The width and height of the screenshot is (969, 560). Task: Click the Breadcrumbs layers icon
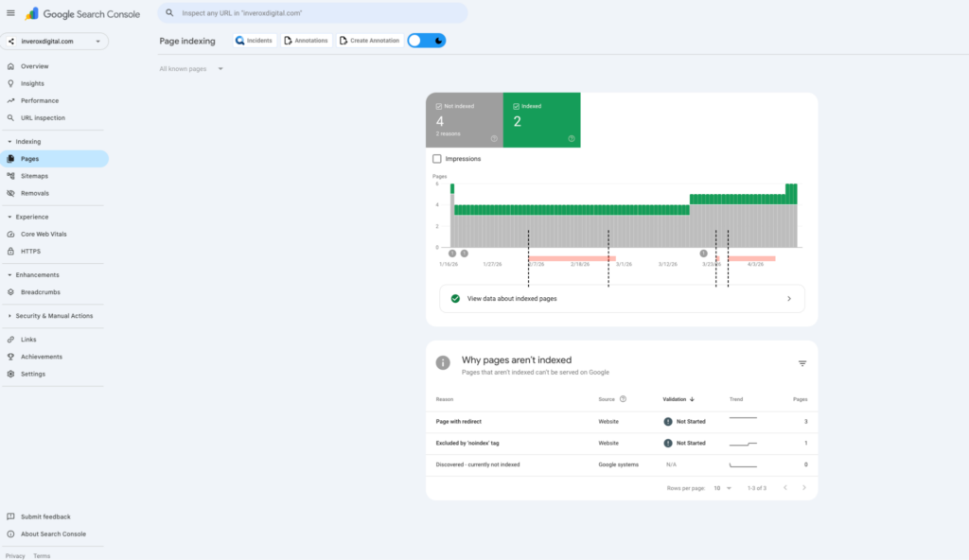(x=10, y=292)
